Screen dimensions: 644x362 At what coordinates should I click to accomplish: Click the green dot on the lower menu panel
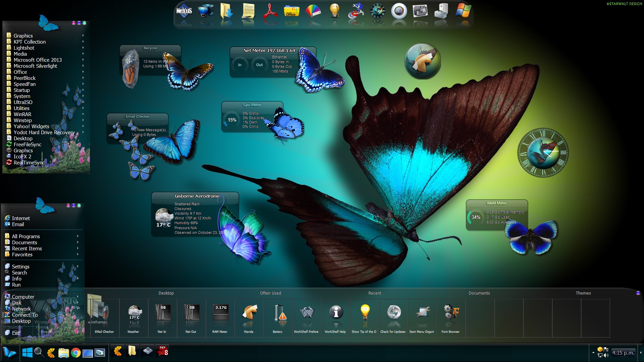tap(79, 205)
